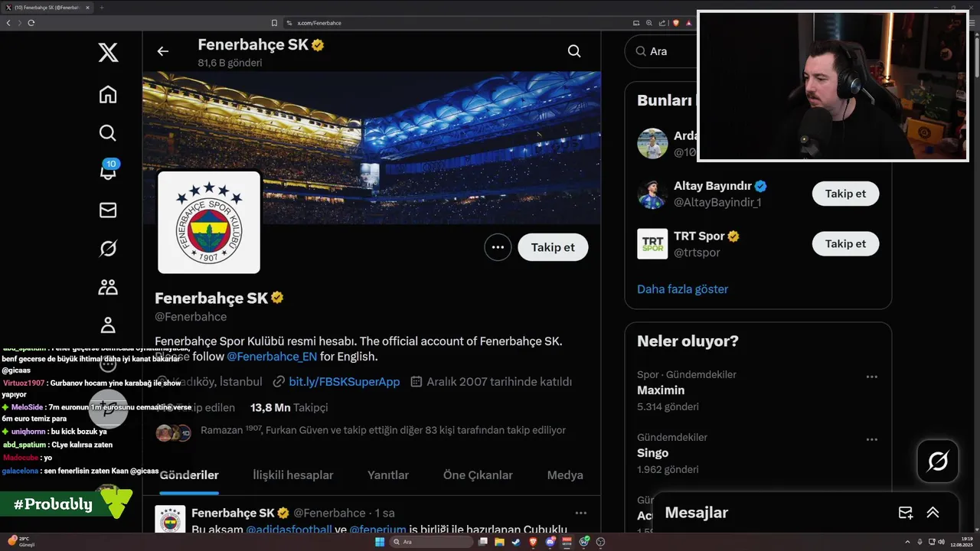Viewport: 980px width, 551px height.
Task: Click the browser share icon in address bar
Action: 662,23
